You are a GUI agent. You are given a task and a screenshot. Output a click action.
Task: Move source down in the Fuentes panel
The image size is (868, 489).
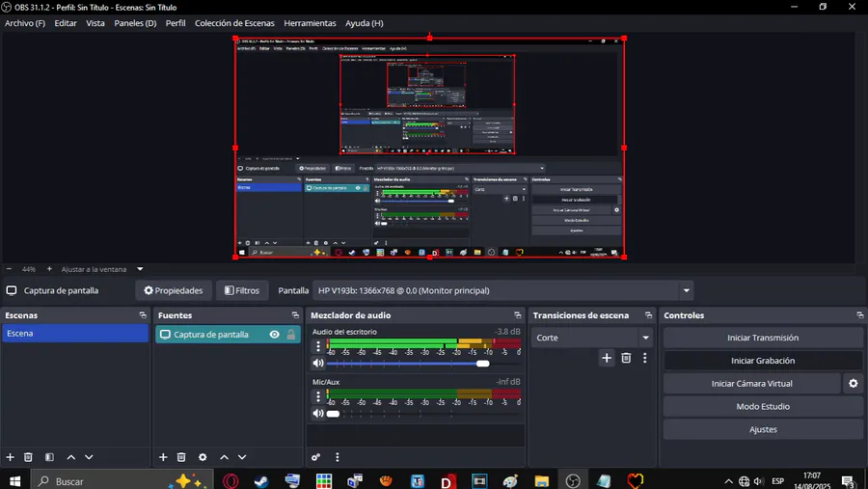tap(242, 457)
